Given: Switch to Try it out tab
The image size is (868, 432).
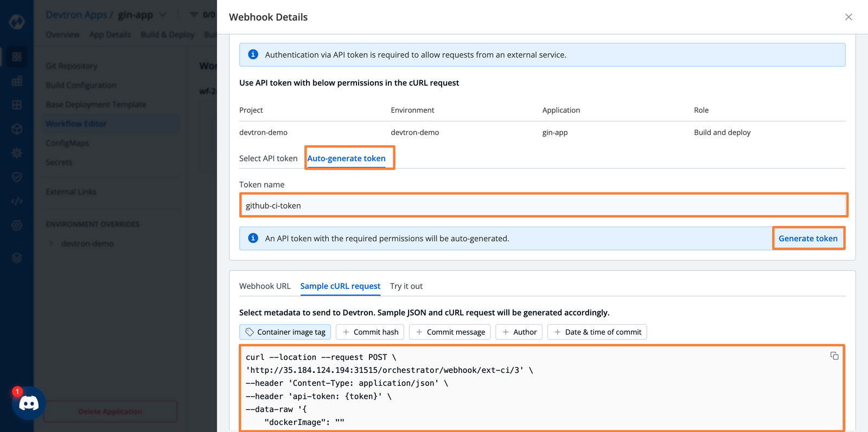Looking at the screenshot, I should (406, 286).
